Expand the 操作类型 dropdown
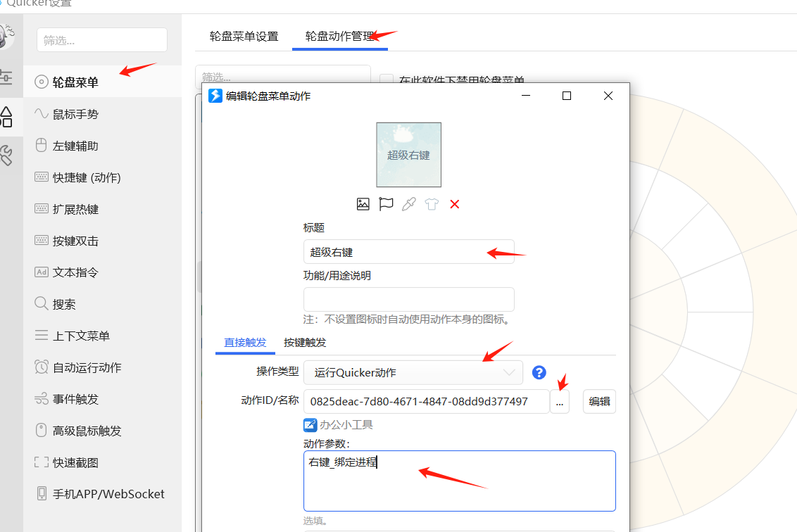This screenshot has width=797, height=532. point(413,372)
